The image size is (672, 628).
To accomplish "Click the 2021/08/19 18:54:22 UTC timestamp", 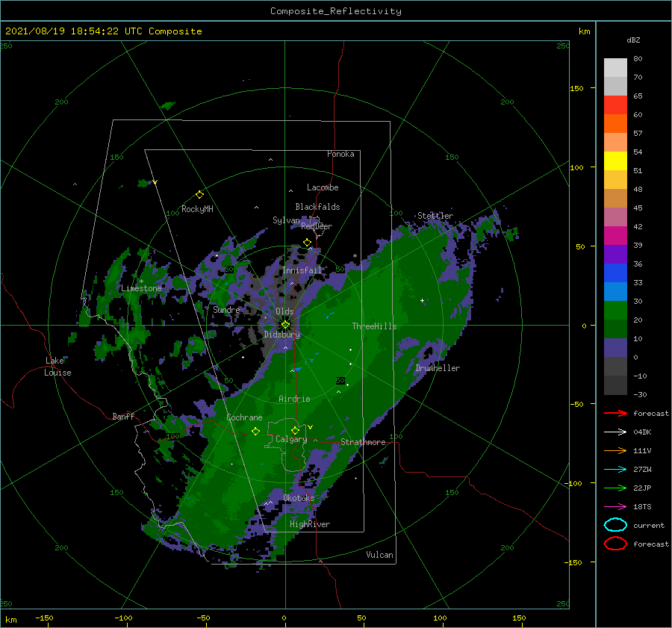I will point(75,31).
